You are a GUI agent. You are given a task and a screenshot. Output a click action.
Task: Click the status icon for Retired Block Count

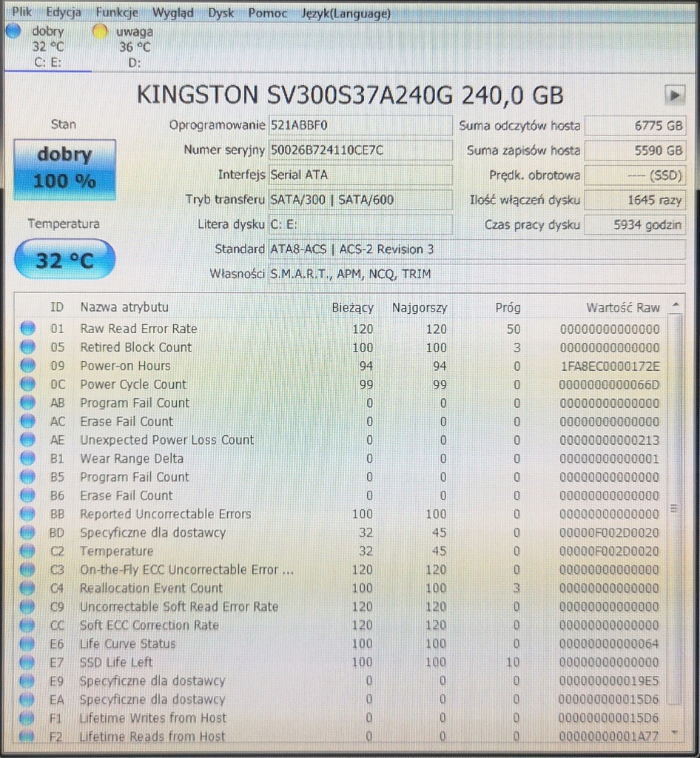click(x=28, y=346)
